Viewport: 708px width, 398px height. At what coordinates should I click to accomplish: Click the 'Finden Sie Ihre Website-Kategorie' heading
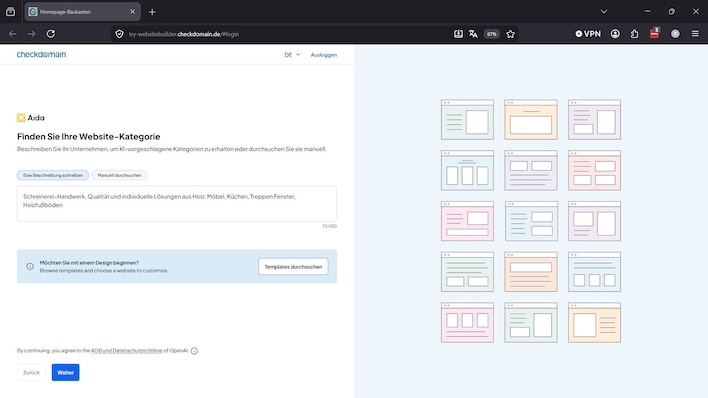(x=88, y=136)
